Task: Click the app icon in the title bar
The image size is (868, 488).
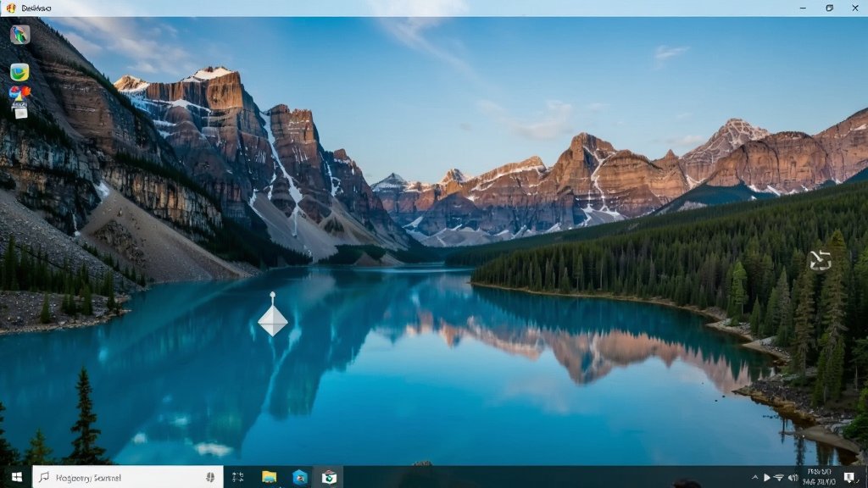Action: (x=11, y=8)
